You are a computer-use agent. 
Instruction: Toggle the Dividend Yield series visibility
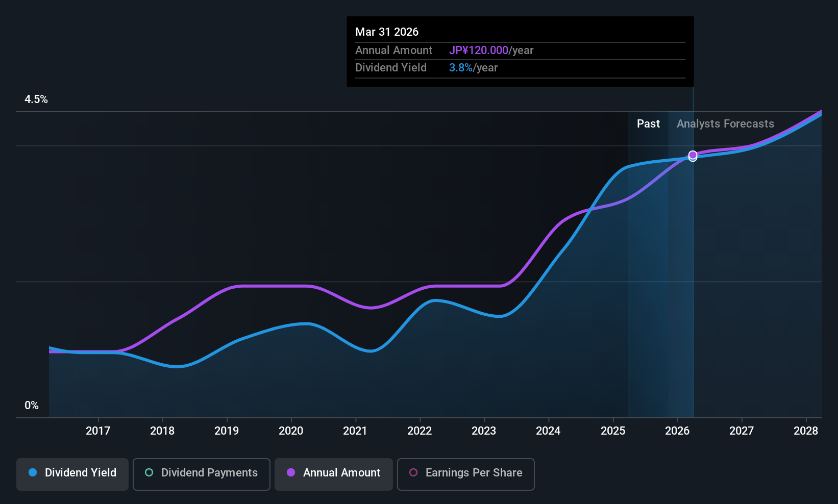pyautogui.click(x=72, y=473)
